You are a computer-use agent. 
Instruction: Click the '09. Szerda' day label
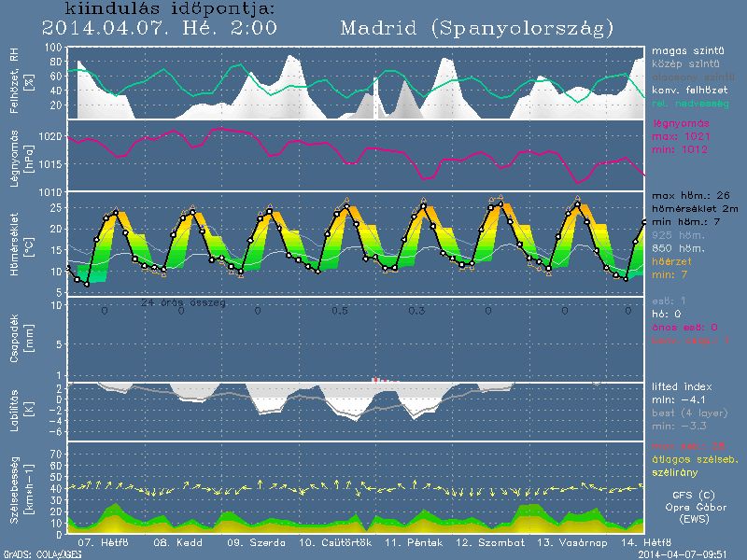(x=254, y=542)
